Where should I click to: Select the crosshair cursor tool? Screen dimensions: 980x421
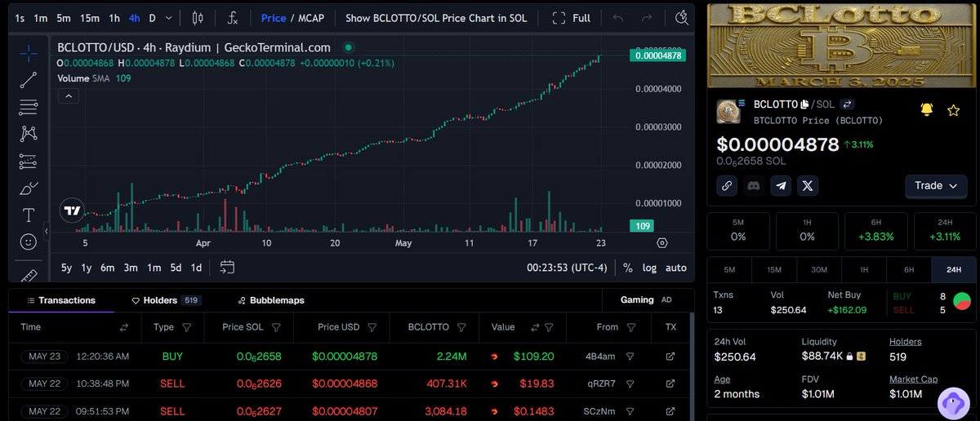(28, 53)
